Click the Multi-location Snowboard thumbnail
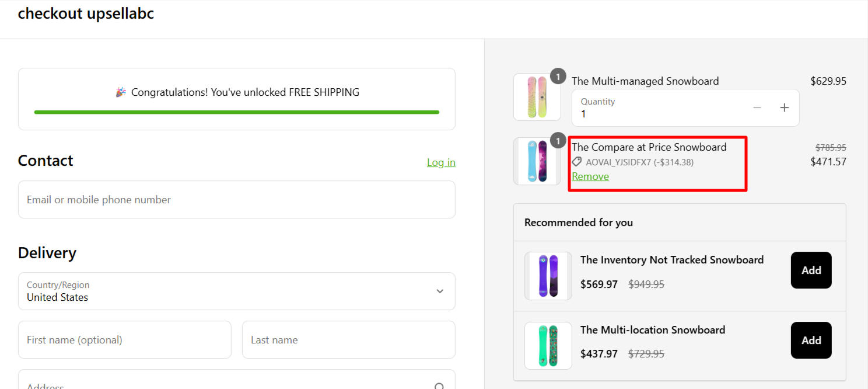The image size is (868, 389). 548,346
